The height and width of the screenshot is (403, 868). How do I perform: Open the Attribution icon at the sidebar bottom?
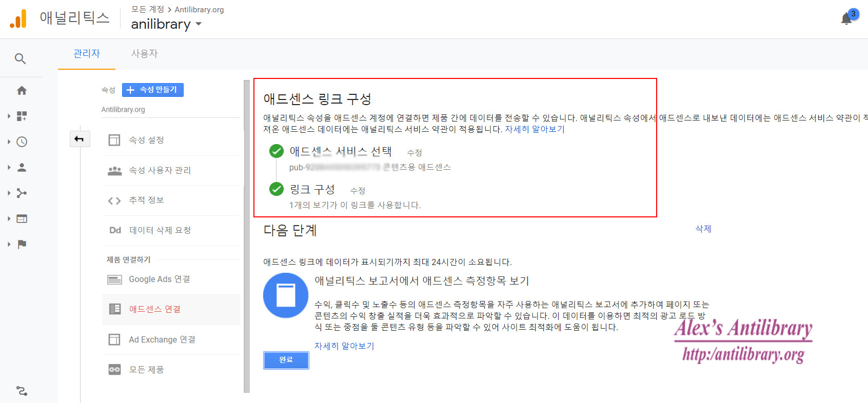tap(22, 391)
